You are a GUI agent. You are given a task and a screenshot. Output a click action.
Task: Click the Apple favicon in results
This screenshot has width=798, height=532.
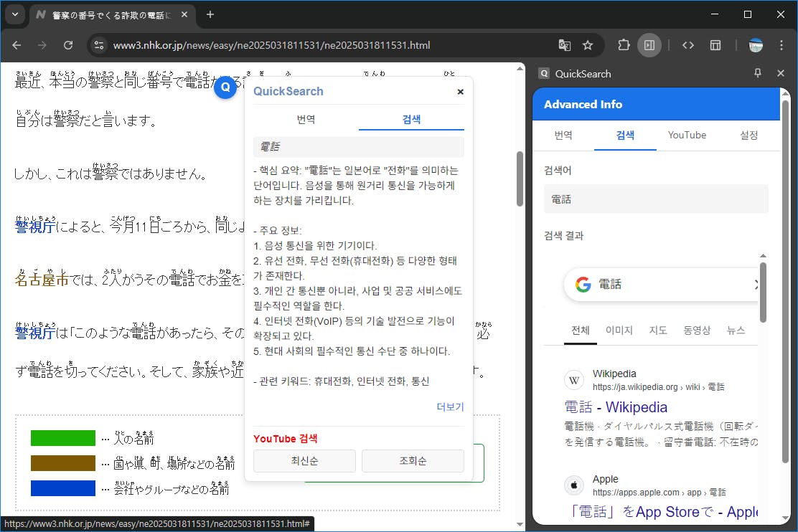tap(574, 485)
